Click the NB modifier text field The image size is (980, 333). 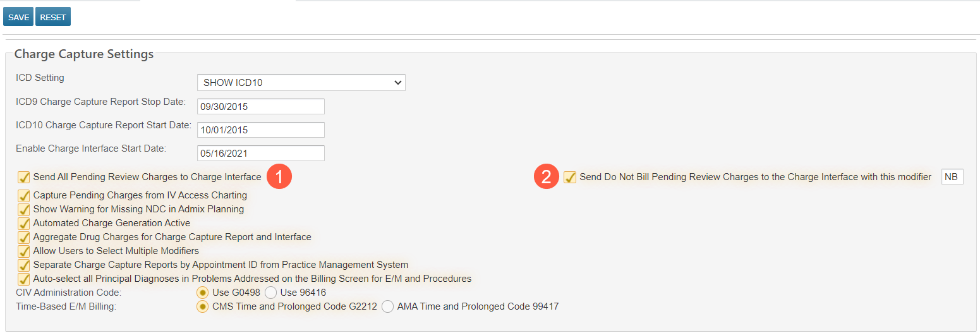point(952,177)
